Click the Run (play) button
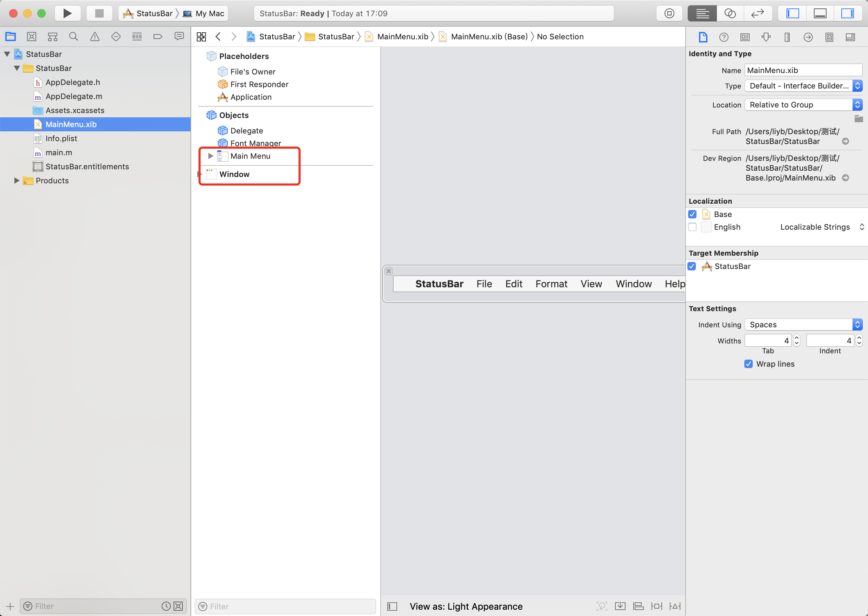 coord(67,14)
